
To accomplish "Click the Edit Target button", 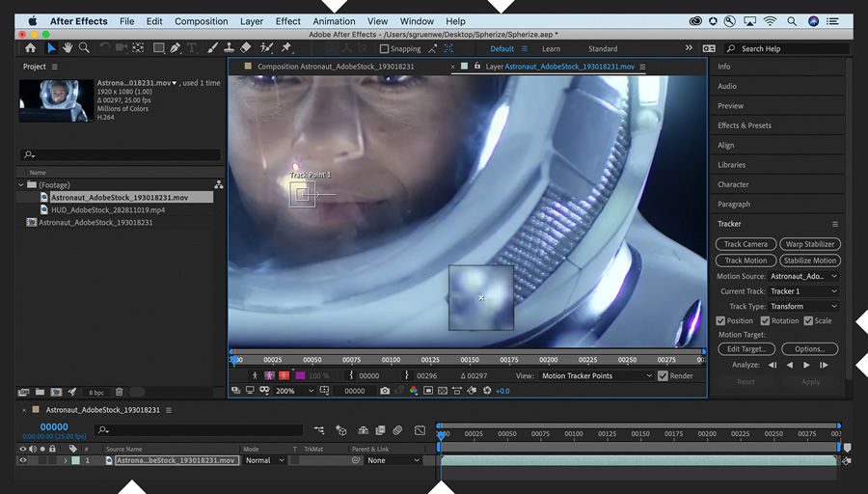I will [746, 348].
